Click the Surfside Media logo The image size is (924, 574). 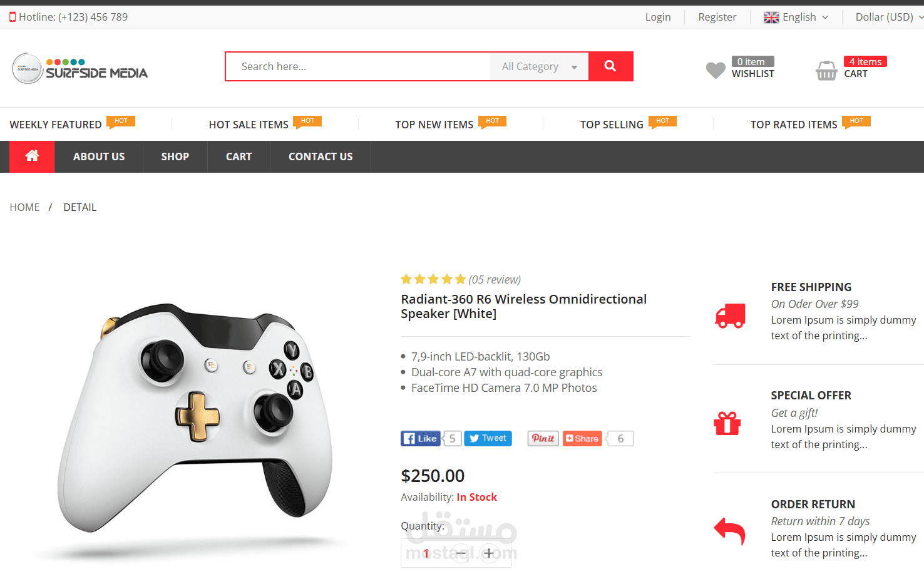80,69
